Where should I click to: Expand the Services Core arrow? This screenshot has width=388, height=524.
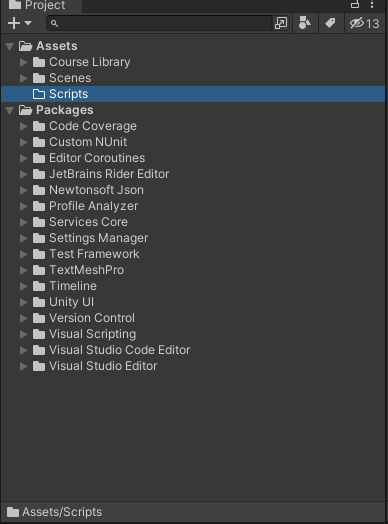(x=23, y=222)
